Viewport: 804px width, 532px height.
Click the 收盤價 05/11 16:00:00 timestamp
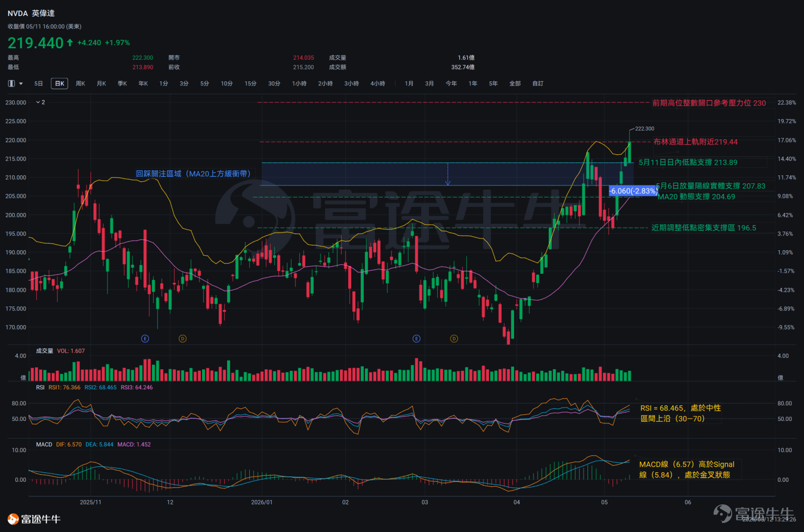44,27
